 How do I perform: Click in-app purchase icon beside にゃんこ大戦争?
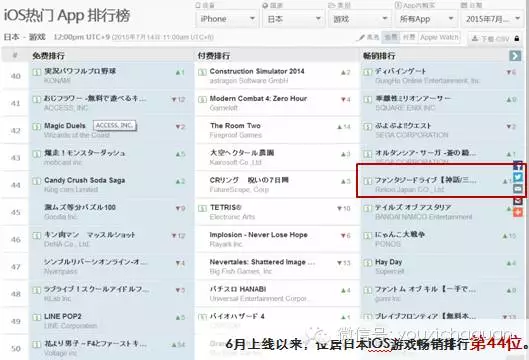coord(368,236)
